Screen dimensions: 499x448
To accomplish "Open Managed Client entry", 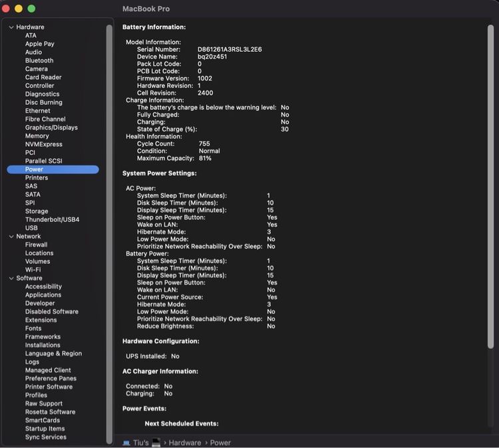I will click(48, 370).
